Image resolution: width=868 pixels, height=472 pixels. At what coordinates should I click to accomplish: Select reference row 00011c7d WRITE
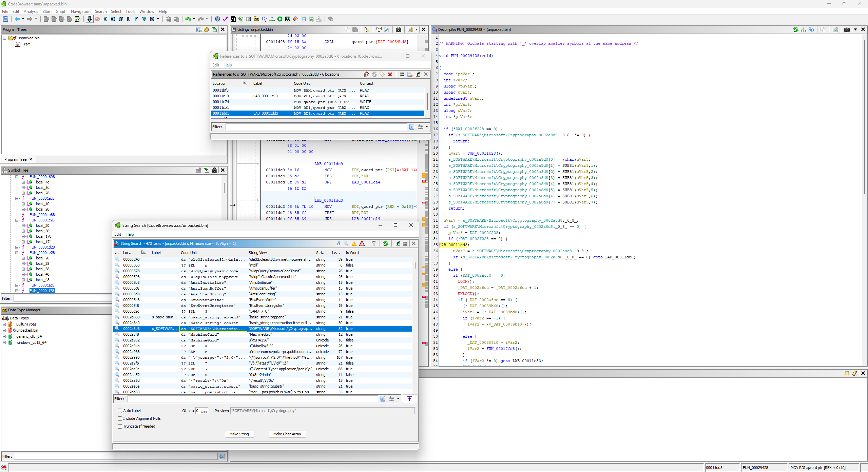pos(318,102)
